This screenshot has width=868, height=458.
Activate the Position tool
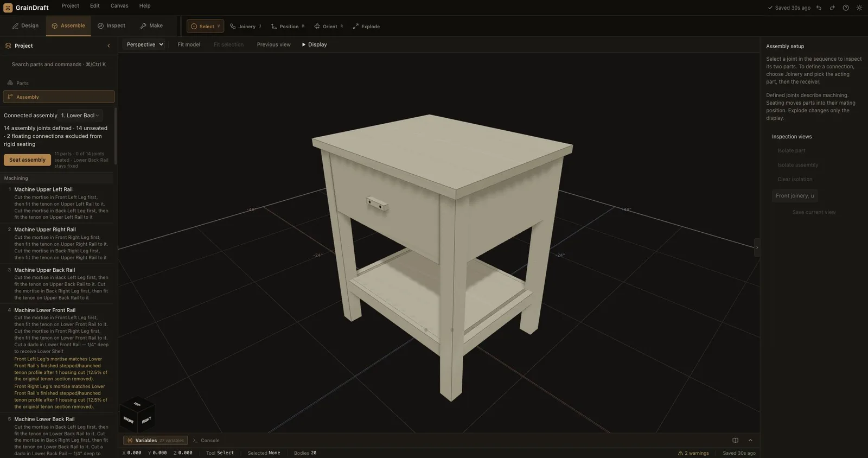coord(288,26)
